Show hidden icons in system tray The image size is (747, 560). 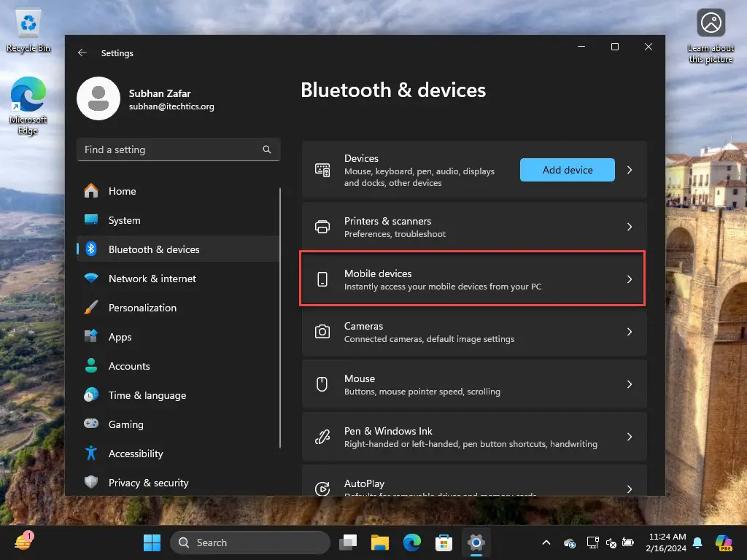point(546,542)
